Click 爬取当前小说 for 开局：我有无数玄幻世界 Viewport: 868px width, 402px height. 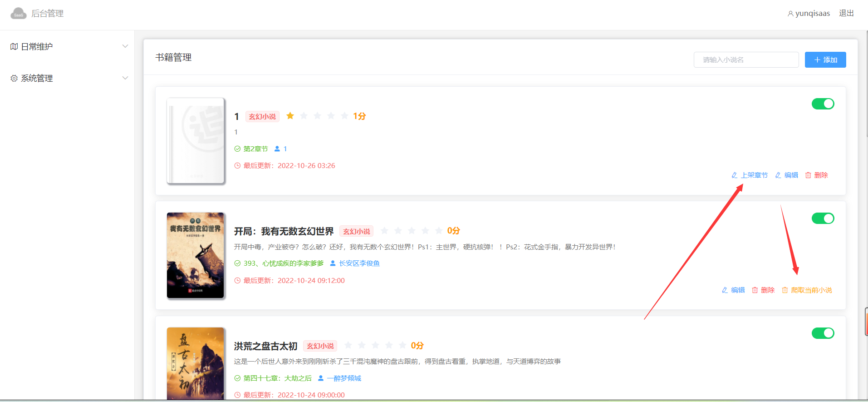click(x=807, y=290)
